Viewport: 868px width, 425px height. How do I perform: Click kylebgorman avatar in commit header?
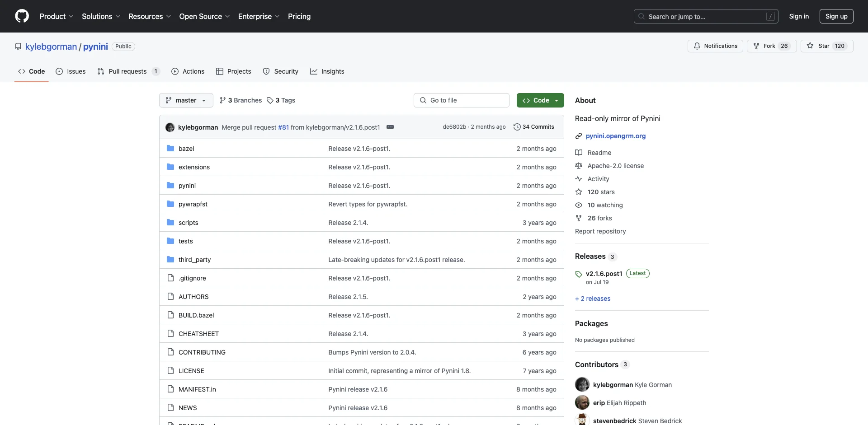[x=170, y=127]
